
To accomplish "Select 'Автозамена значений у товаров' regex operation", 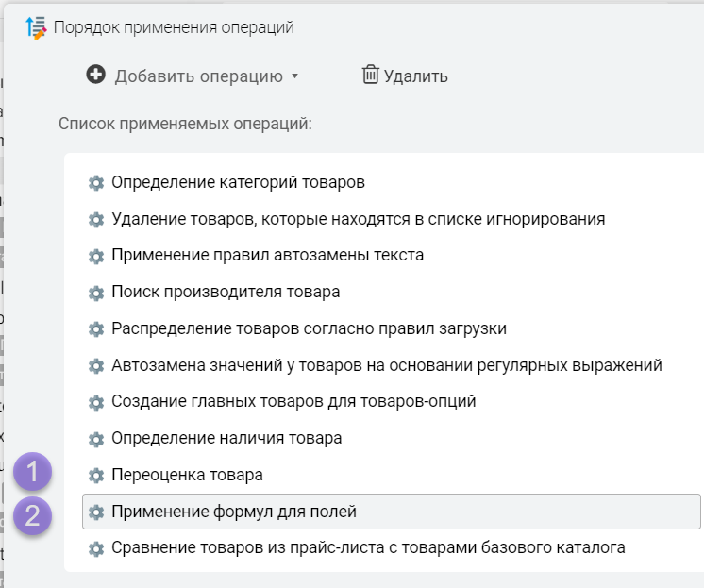I will point(386,365).
